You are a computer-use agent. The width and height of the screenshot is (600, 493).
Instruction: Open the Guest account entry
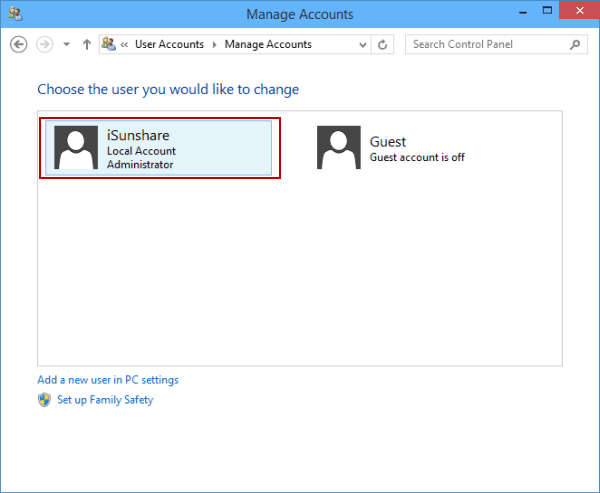click(x=388, y=142)
